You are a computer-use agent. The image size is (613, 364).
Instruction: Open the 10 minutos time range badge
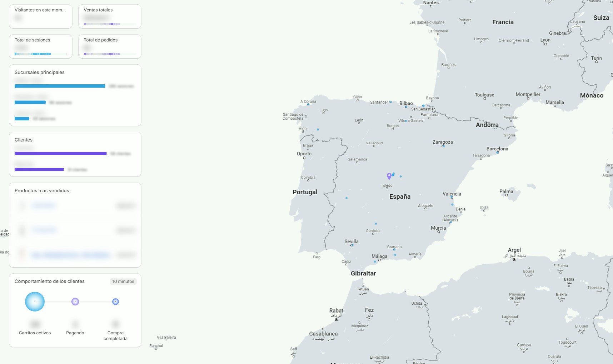pos(123,281)
